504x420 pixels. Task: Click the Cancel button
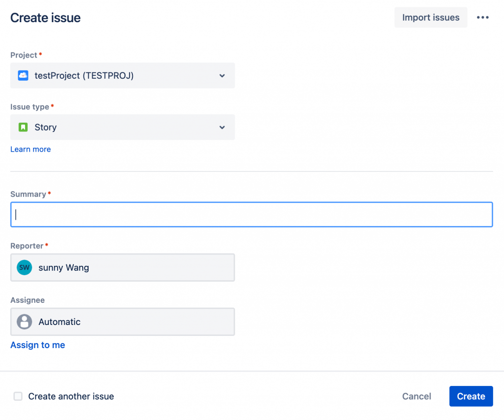pyautogui.click(x=416, y=396)
